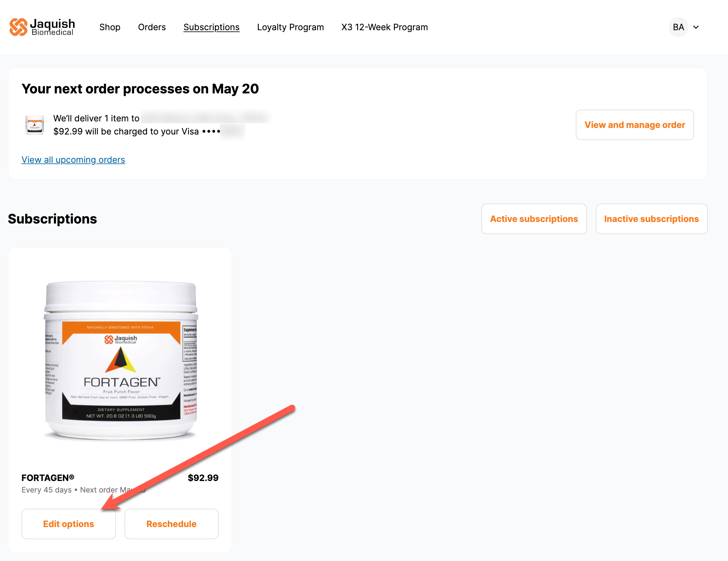
Task: Open the BA account avatar
Action: pyautogui.click(x=678, y=27)
